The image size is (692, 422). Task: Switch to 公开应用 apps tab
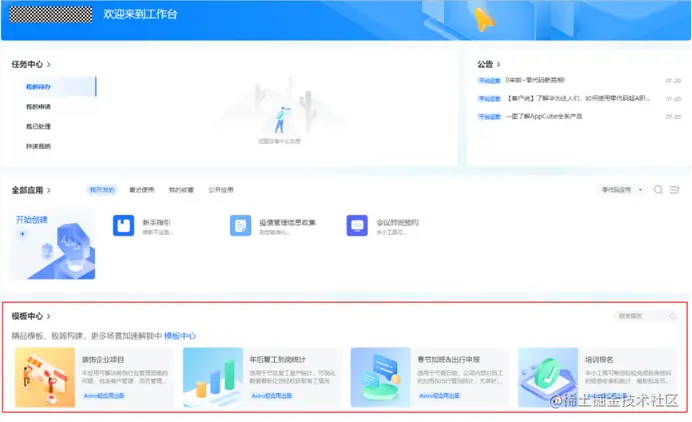coord(221,190)
